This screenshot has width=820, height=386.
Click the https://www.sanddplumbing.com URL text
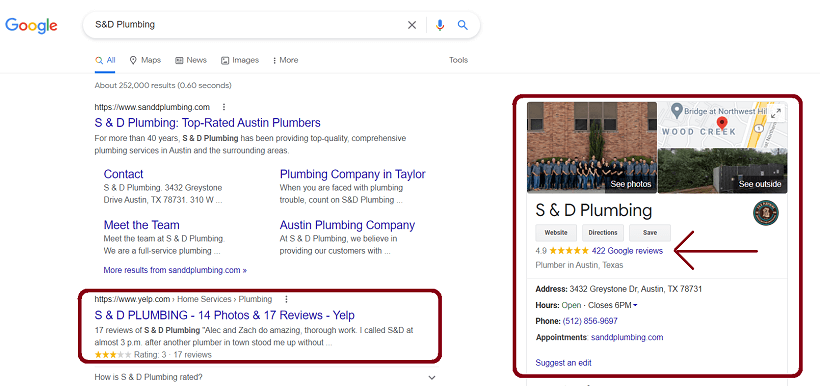click(x=152, y=107)
